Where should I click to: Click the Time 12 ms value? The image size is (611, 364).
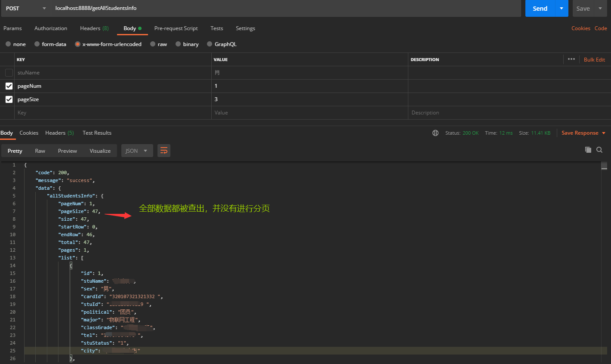click(506, 133)
